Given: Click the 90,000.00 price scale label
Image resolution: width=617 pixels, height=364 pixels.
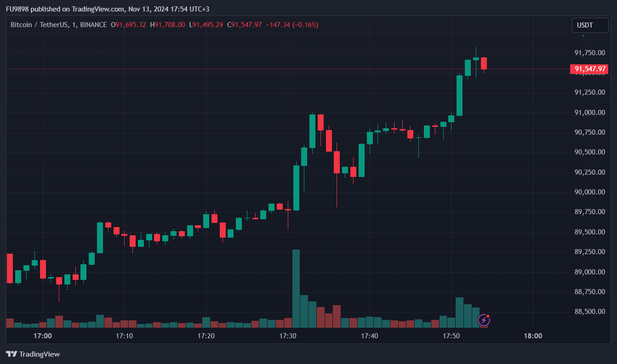Looking at the screenshot, I should (590, 192).
